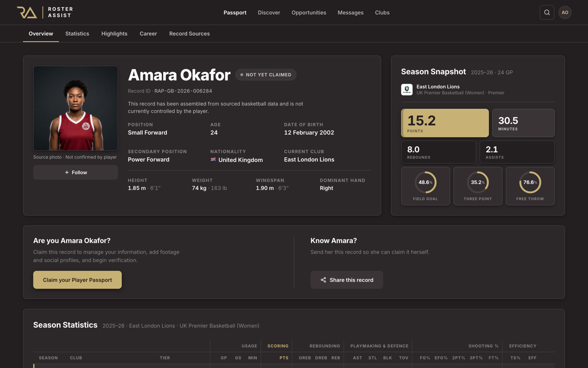Click the TIER column header
This screenshot has width=588, height=368.
pos(165,358)
